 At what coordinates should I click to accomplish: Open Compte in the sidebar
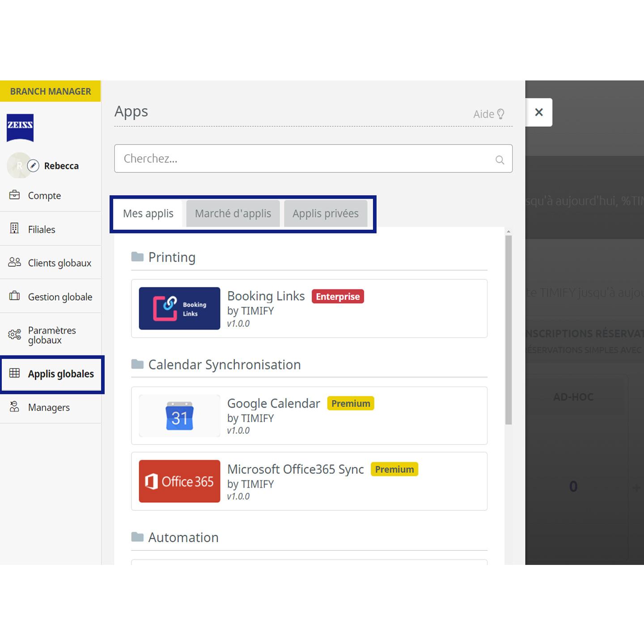[51, 195]
